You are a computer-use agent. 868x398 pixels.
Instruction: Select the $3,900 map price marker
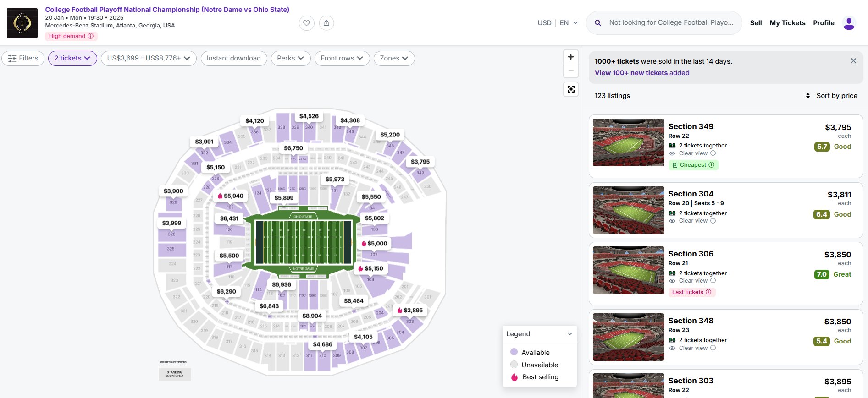[x=173, y=191]
